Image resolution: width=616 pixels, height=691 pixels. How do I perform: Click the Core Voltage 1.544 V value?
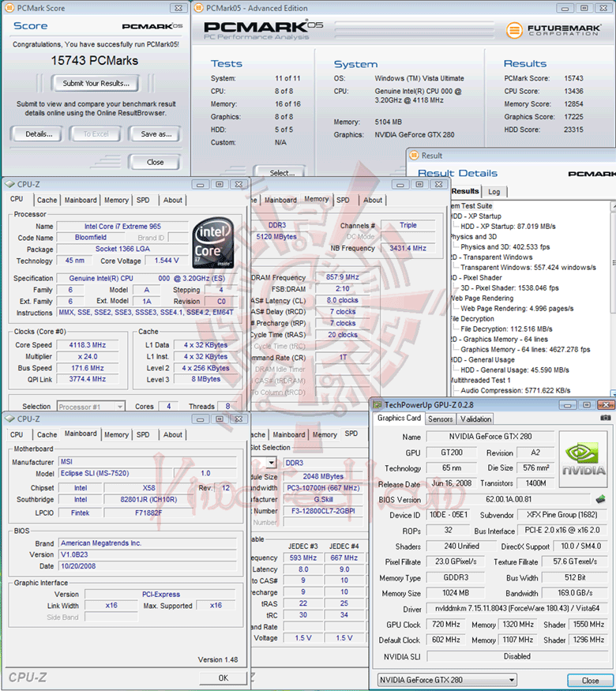(167, 261)
